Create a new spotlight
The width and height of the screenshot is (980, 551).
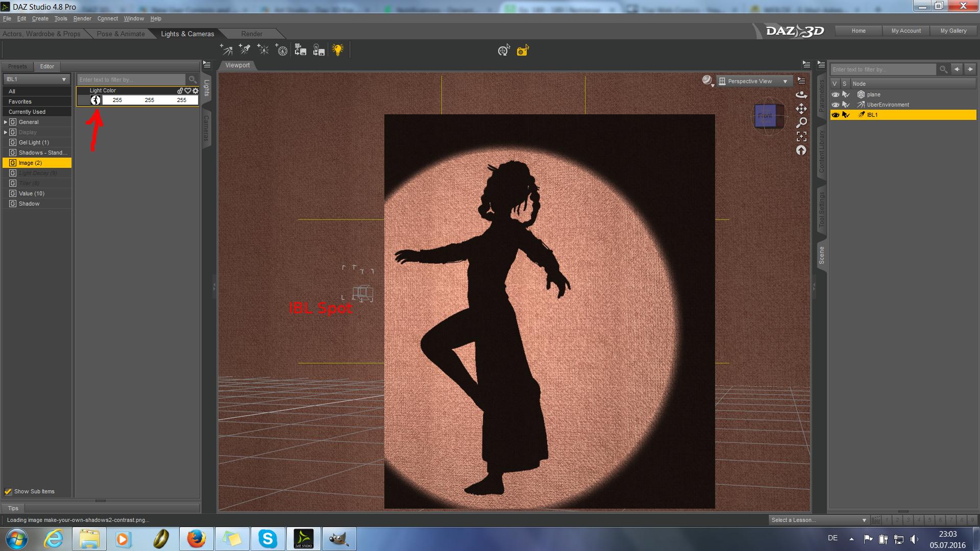pos(244,50)
